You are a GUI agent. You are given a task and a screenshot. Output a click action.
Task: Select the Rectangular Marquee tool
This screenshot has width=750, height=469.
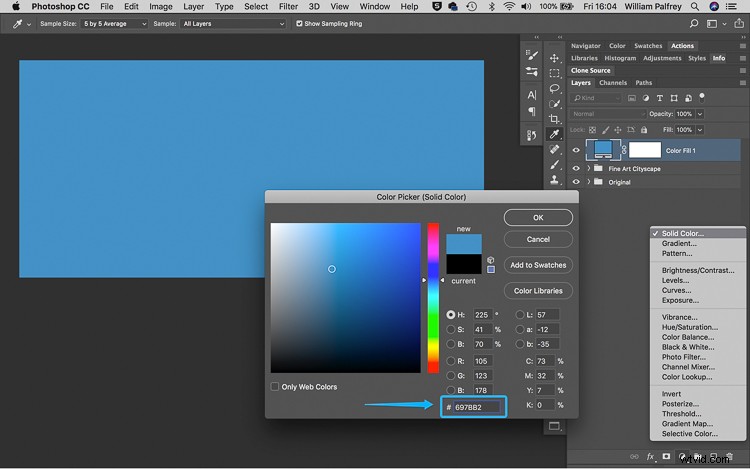(x=554, y=73)
